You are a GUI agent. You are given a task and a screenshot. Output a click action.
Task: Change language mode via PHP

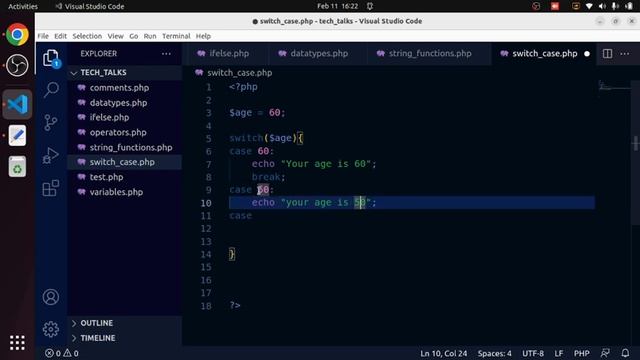tap(581, 353)
